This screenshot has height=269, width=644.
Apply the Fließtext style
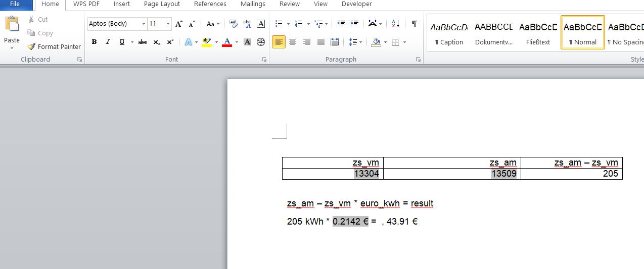pyautogui.click(x=538, y=33)
